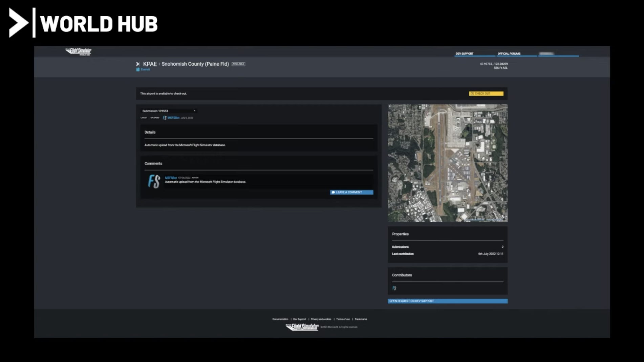This screenshot has height=362, width=644.
Task: Click the arrow icon beside KPAE
Action: click(x=138, y=64)
